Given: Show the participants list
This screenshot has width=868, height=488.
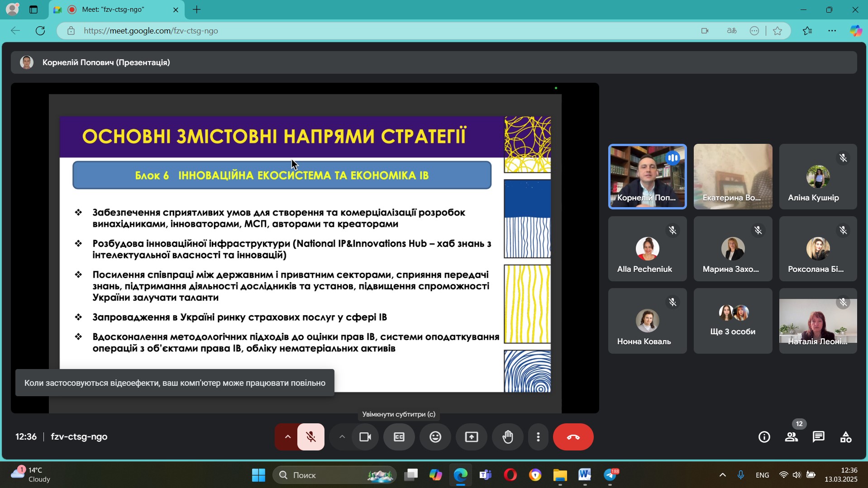Looking at the screenshot, I should (x=791, y=437).
